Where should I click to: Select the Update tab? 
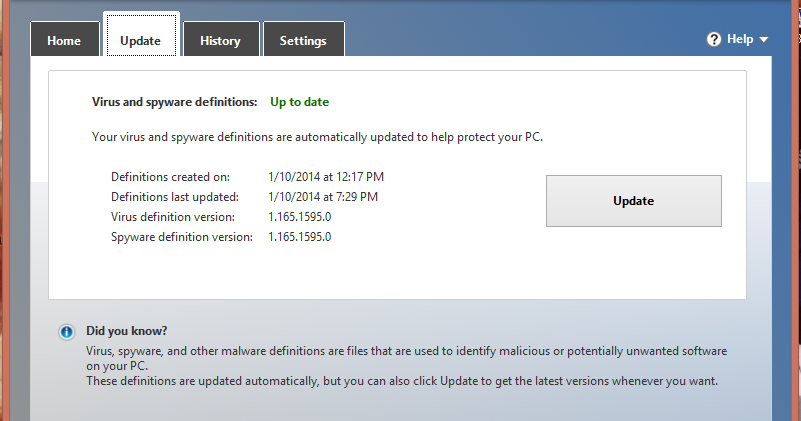click(x=140, y=41)
